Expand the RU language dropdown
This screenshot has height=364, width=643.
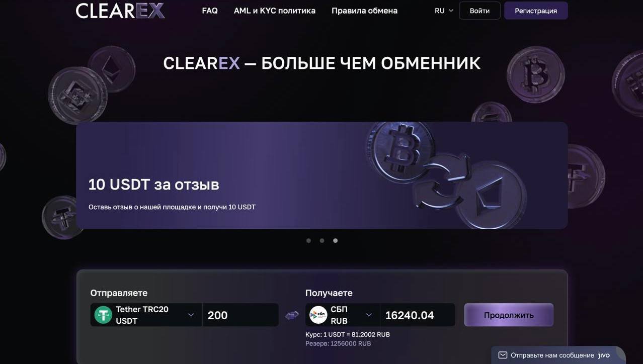(444, 11)
